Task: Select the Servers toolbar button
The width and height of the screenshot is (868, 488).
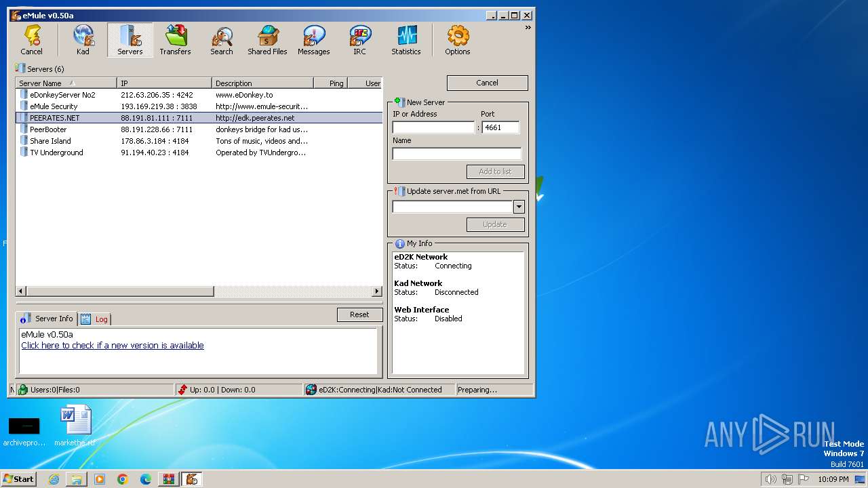Action: 130,40
